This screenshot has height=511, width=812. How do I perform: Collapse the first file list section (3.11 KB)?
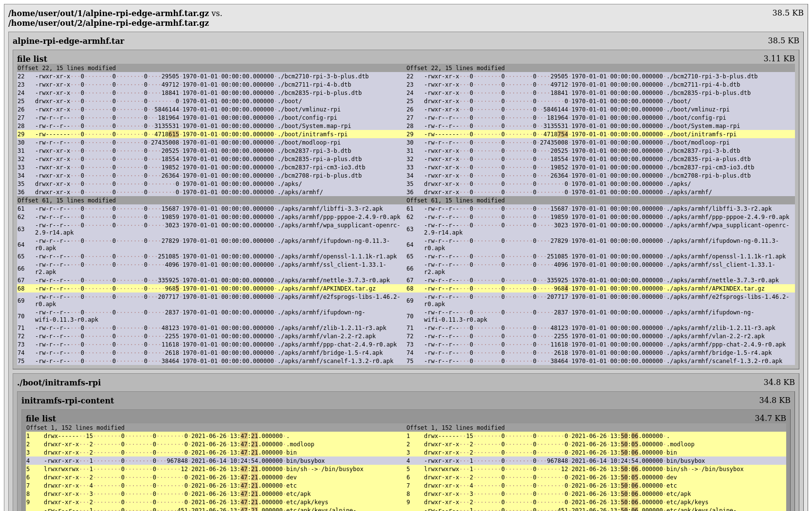click(x=32, y=59)
